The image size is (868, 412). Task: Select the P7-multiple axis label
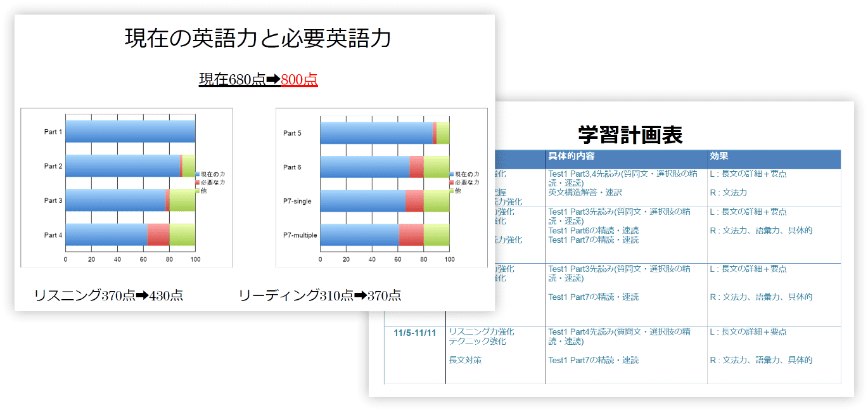click(x=300, y=235)
